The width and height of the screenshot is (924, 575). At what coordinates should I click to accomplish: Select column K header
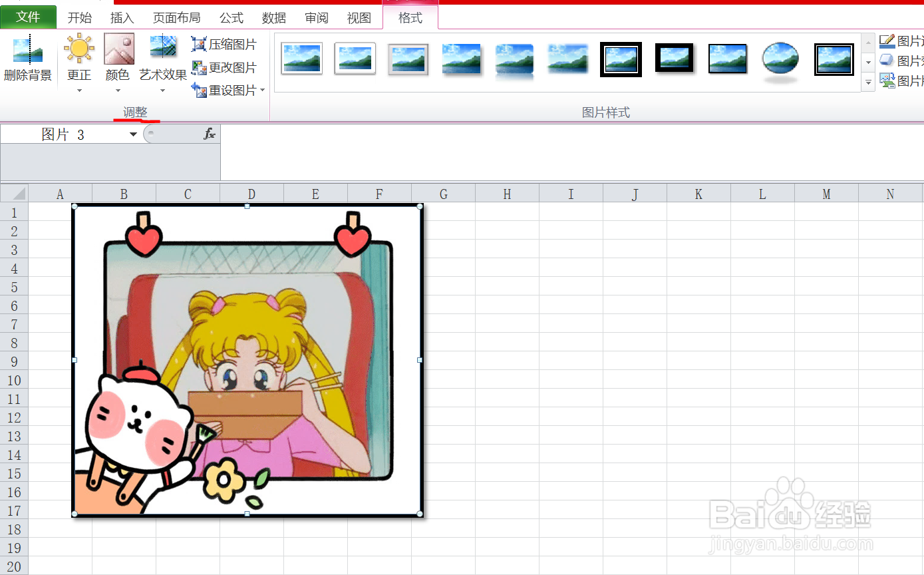[698, 194]
